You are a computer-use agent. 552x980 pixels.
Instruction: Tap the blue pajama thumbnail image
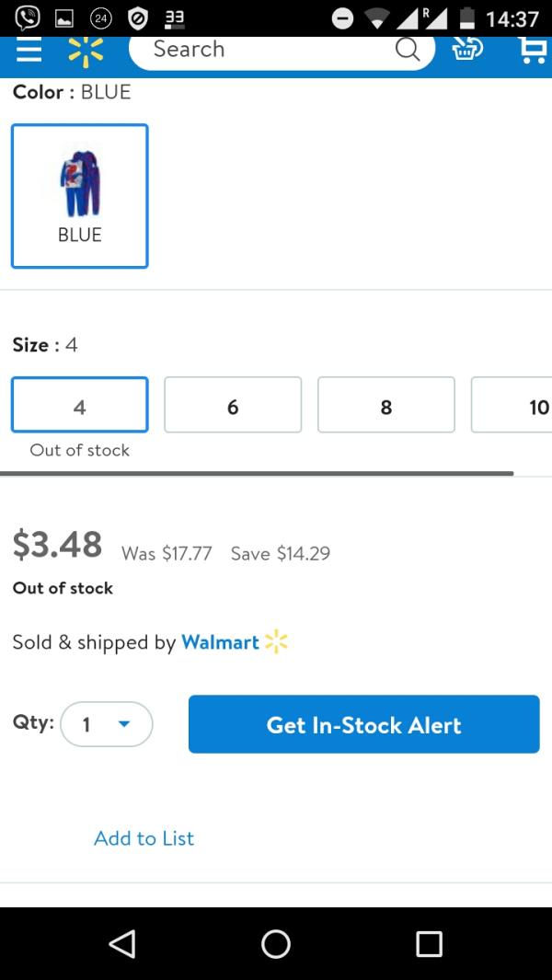click(x=80, y=181)
